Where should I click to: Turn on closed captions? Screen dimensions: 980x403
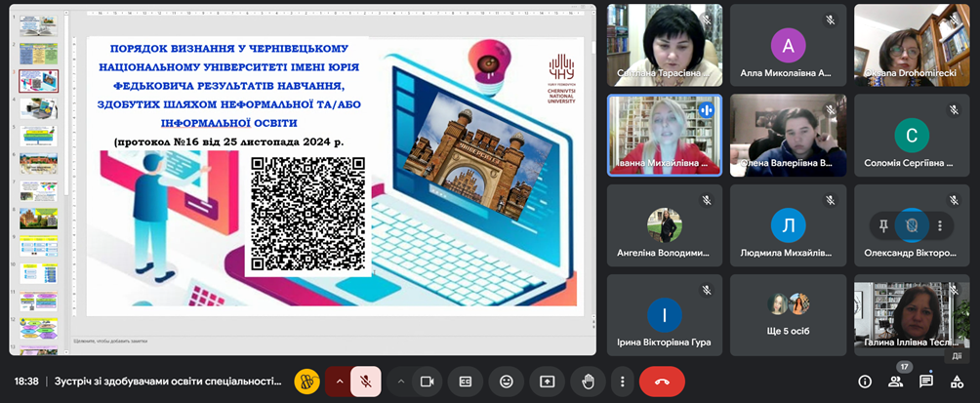click(465, 382)
